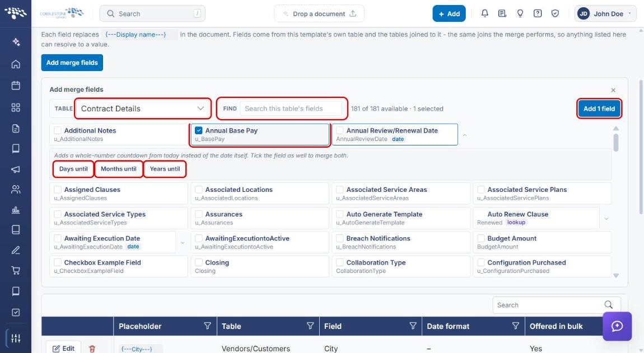Screen dimensions: 644x353
Task: Open the dashboard grid icon in sidebar
Action: click(16, 107)
